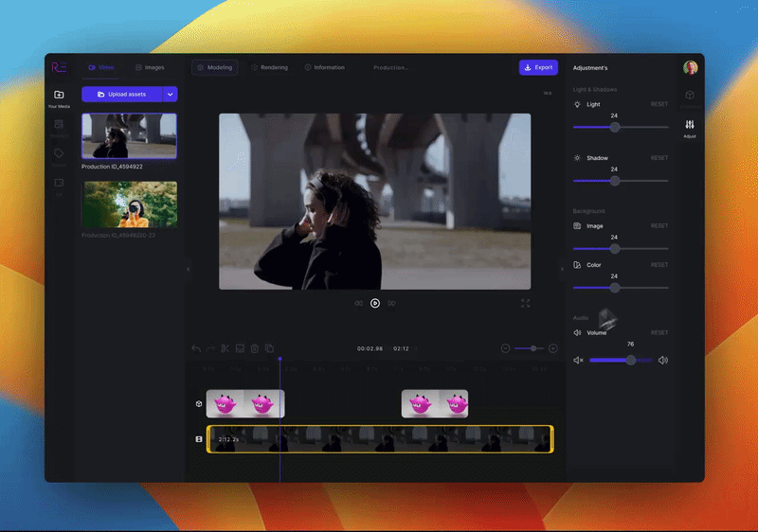Expand the Upload assets dropdown arrow
This screenshot has height=532, width=758.
[171, 94]
